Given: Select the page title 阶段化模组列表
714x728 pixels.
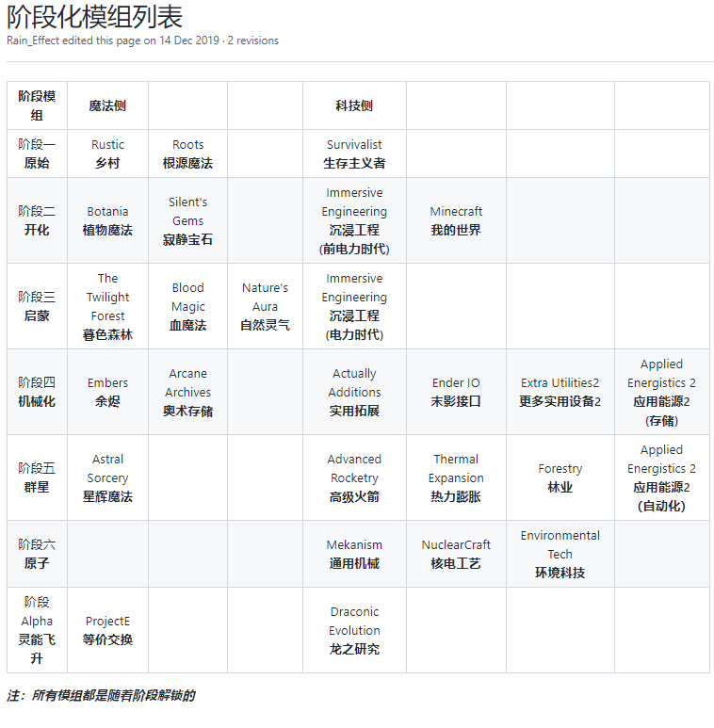Looking at the screenshot, I should coord(94,17).
